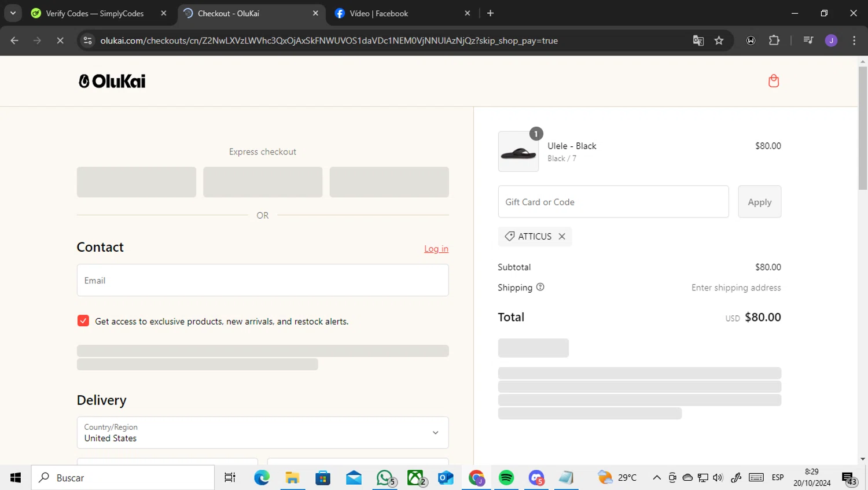The height and width of the screenshot is (490, 868).
Task: Remove the ATTICUS discount code
Action: pos(562,237)
